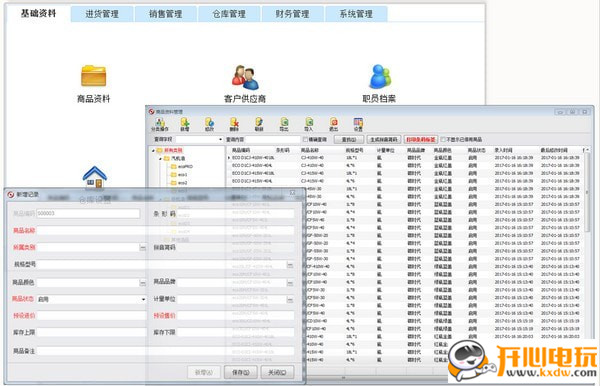
Task: Focus the 库存下限 input field
Action: point(235,332)
